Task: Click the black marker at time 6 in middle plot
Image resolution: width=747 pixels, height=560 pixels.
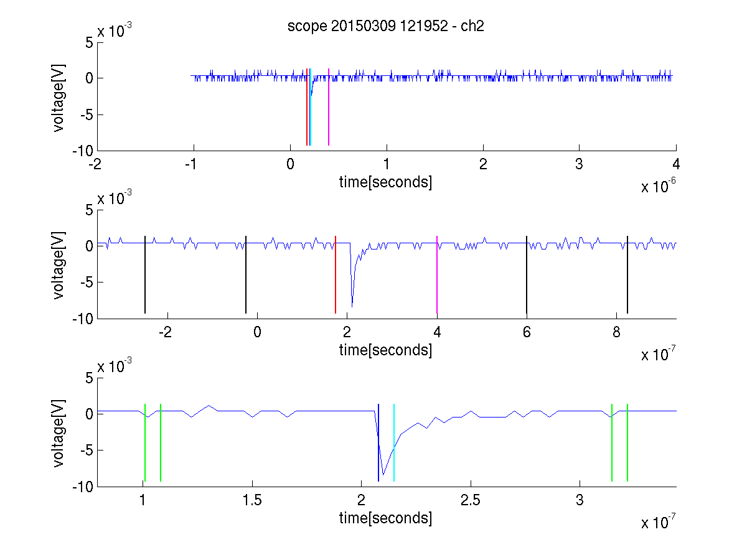Action: coord(527,274)
